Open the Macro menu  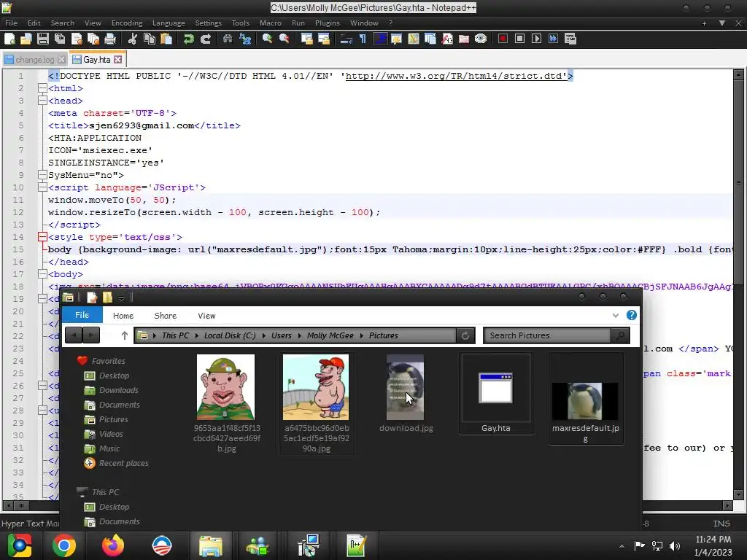click(271, 23)
